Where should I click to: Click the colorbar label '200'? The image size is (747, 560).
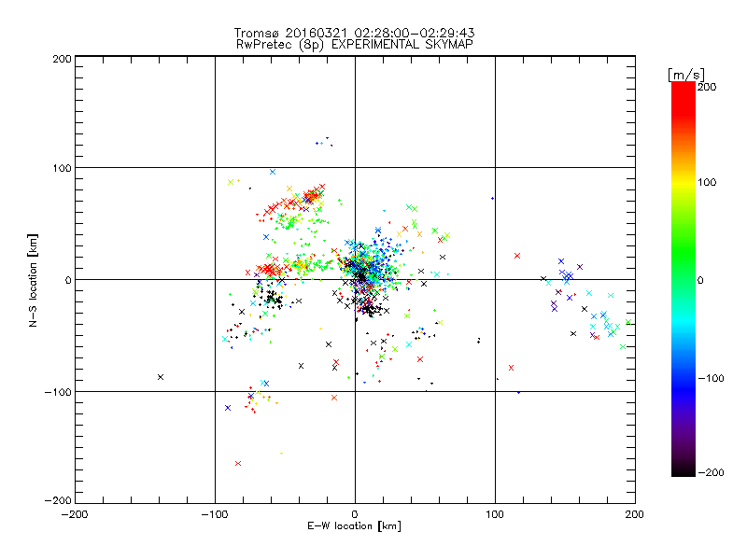coord(707,87)
